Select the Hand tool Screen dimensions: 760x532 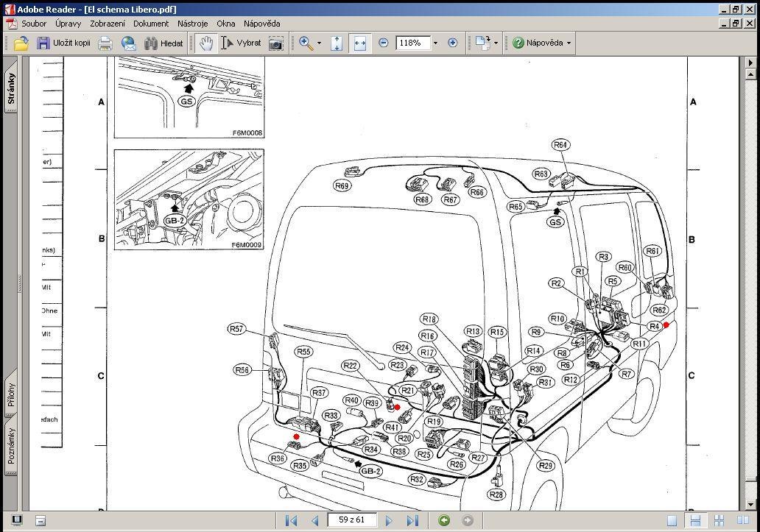coord(206,43)
